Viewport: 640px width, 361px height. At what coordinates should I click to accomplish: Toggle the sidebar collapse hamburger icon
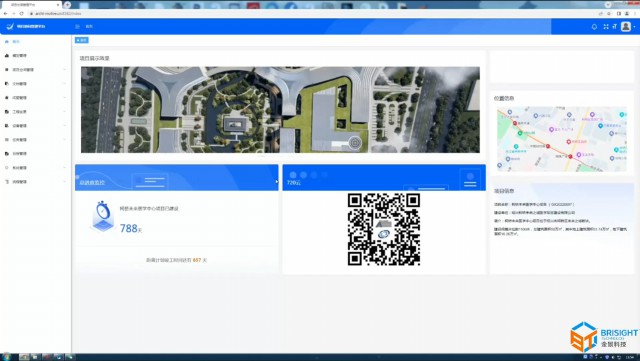(77, 27)
